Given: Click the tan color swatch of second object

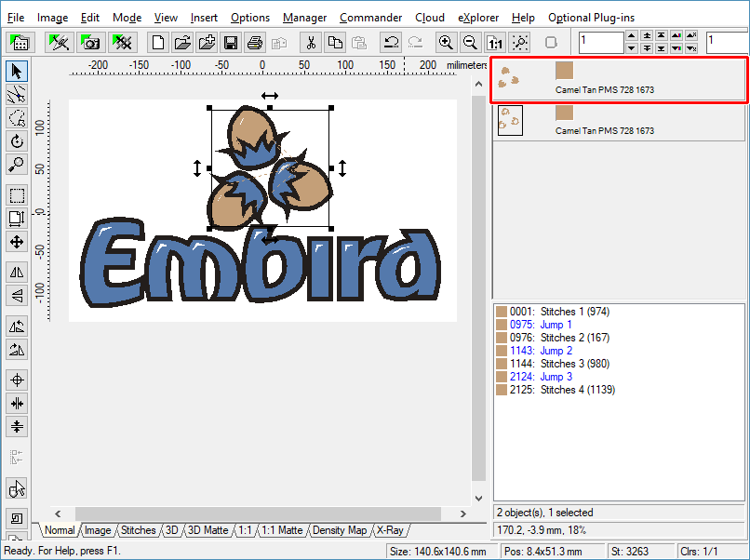Looking at the screenshot, I should [x=565, y=113].
